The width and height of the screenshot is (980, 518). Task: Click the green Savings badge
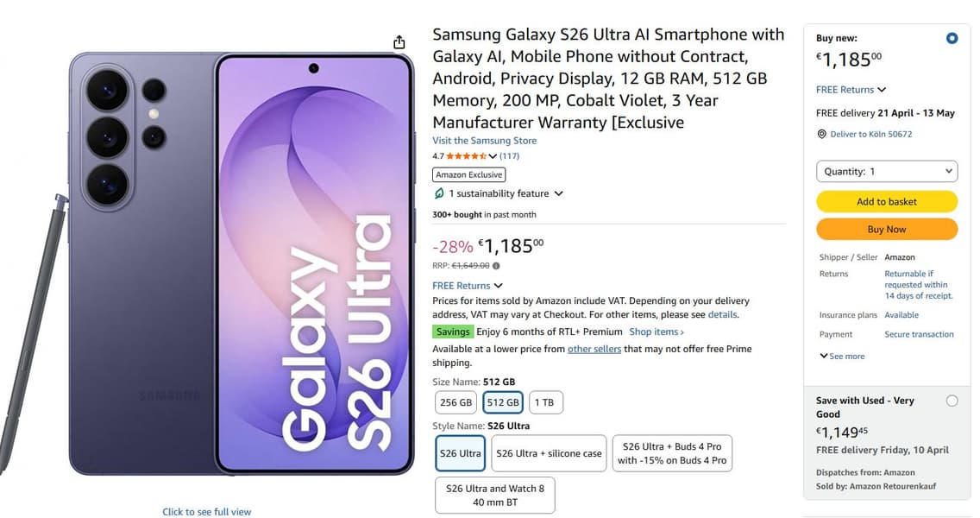[x=453, y=332]
